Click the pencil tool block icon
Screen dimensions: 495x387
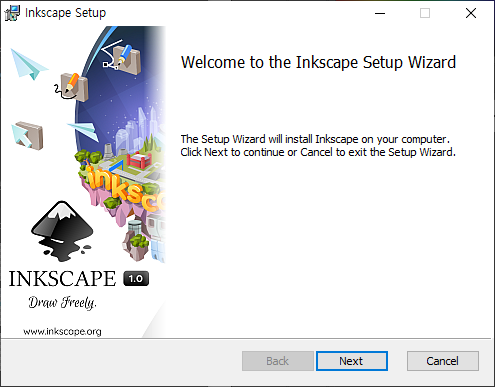click(72, 87)
